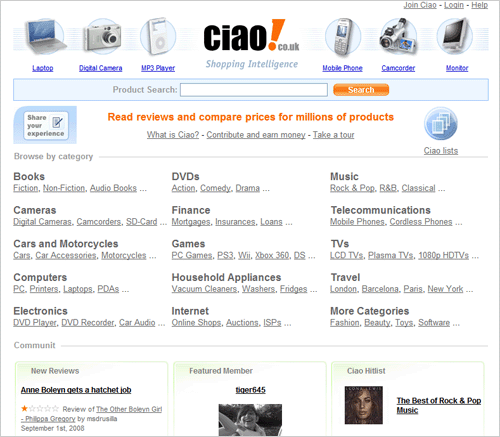Click the Login link
This screenshot has width=500, height=437.
(454, 5)
